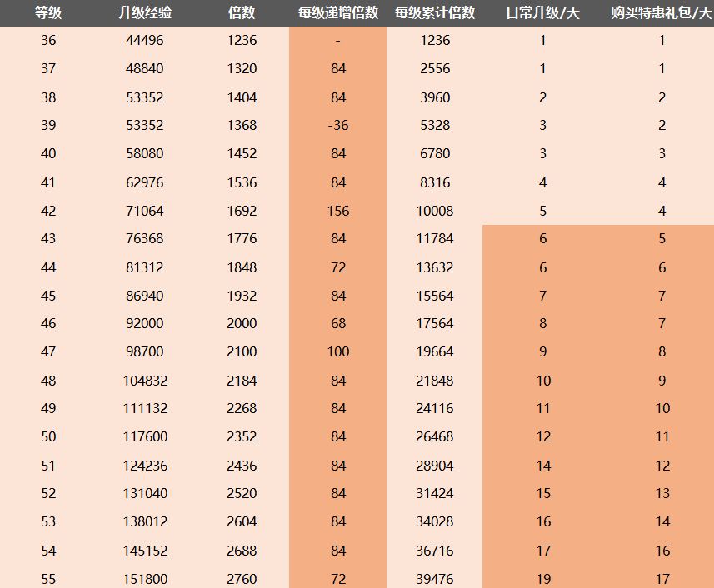
Task: Select the experience value 104832
Action: [143, 380]
